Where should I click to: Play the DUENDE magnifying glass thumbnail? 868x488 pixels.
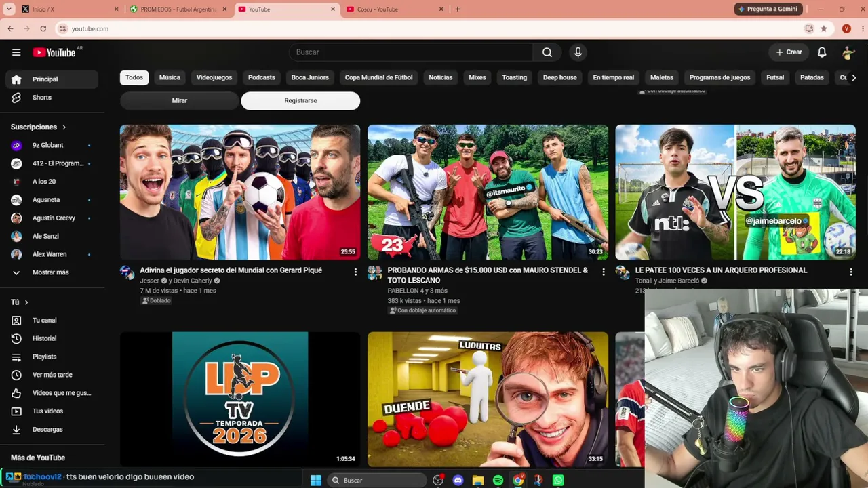coord(488,399)
